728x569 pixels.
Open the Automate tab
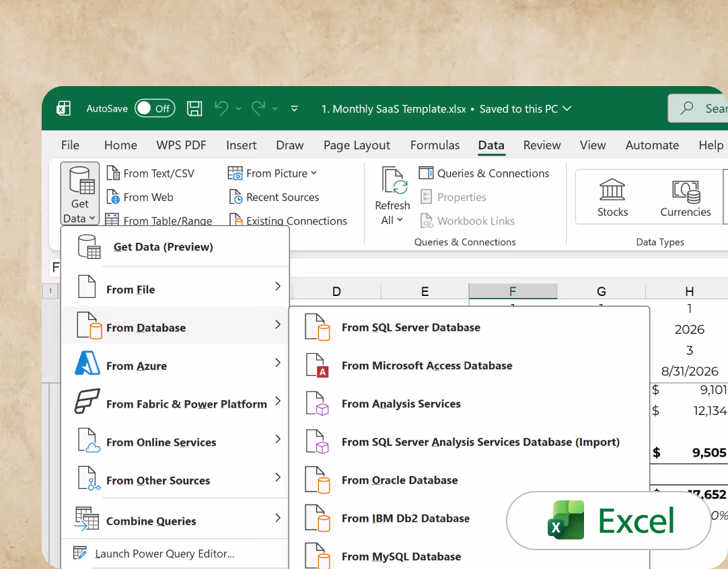(652, 145)
